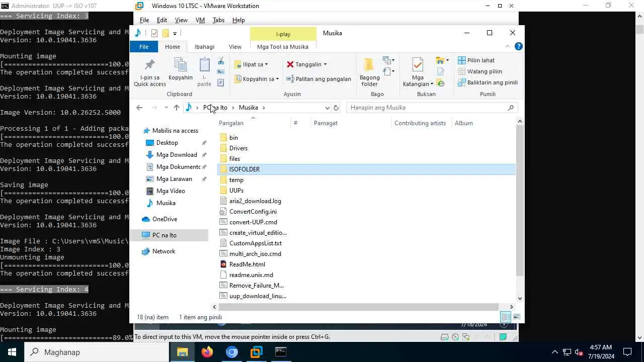Expand the open-with dropdown in Buksan group
This screenshot has height=362, width=644.
coord(447,60)
